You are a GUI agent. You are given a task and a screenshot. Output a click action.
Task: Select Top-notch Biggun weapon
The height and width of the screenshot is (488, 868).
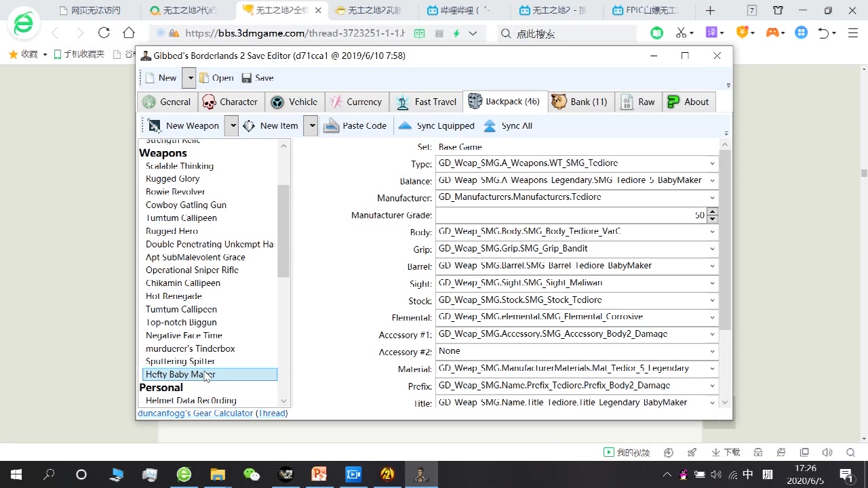[181, 322]
